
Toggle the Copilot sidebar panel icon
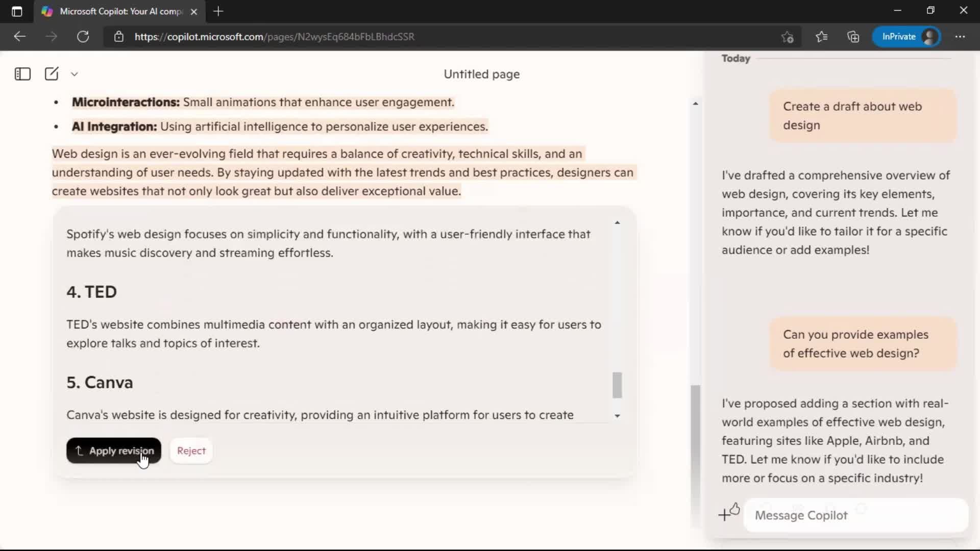pyautogui.click(x=22, y=74)
